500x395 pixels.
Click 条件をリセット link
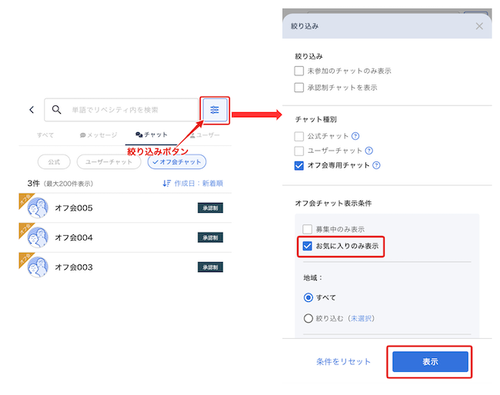[343, 362]
